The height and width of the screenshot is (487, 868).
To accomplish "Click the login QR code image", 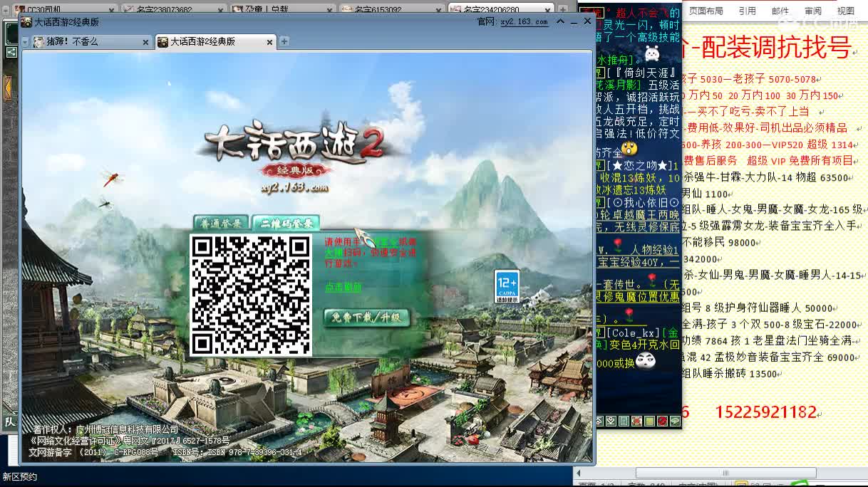I will (251, 295).
